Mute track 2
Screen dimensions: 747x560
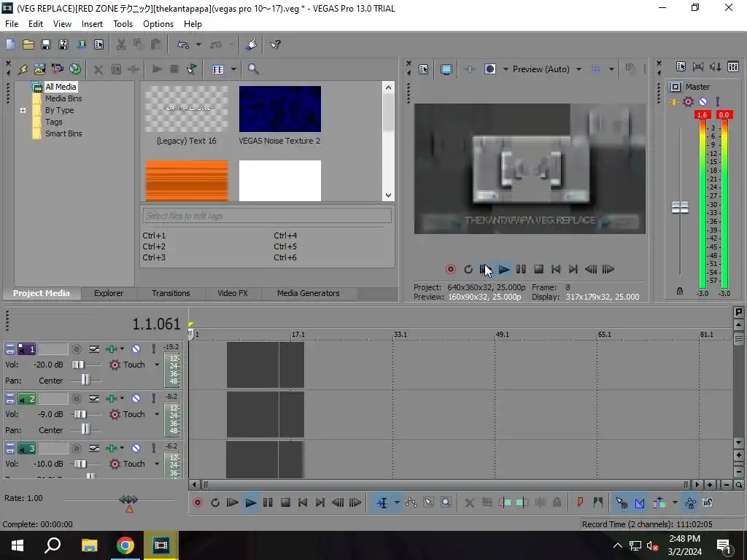(x=136, y=399)
